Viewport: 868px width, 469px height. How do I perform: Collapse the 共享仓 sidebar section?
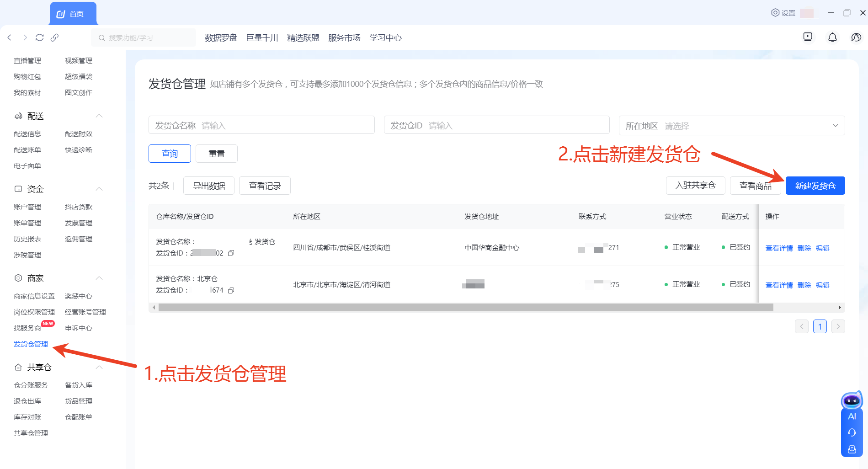[99, 367]
